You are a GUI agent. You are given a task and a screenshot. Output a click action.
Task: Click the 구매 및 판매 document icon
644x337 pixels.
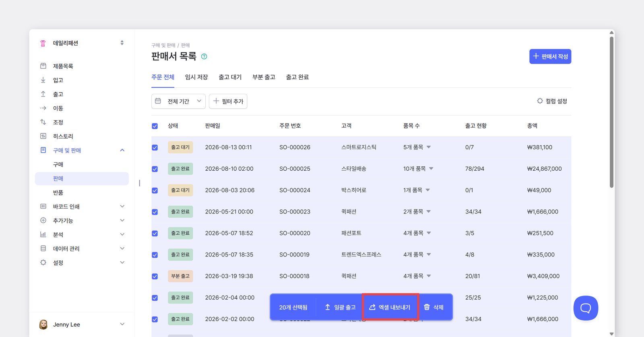(43, 150)
